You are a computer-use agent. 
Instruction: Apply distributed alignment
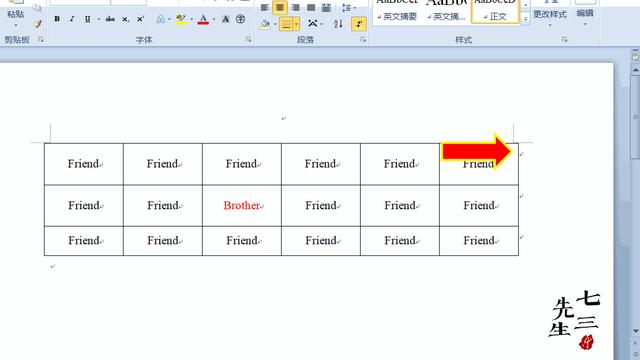(326, 7)
